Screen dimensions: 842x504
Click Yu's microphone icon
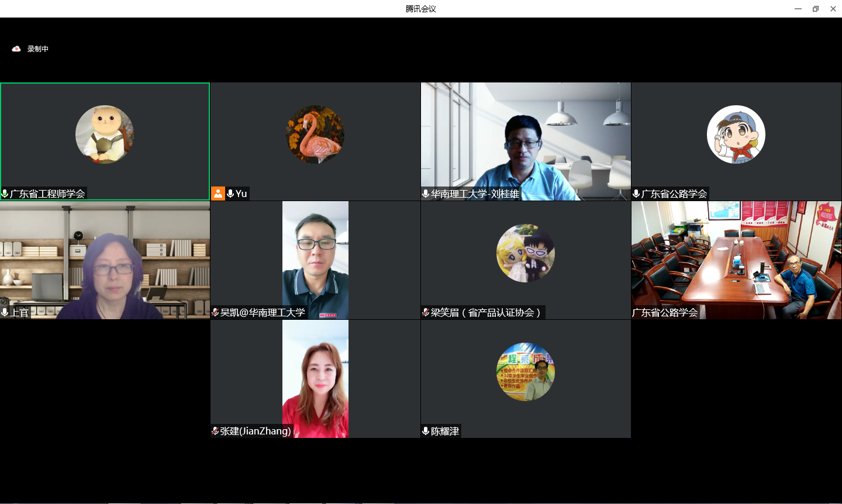tap(230, 194)
